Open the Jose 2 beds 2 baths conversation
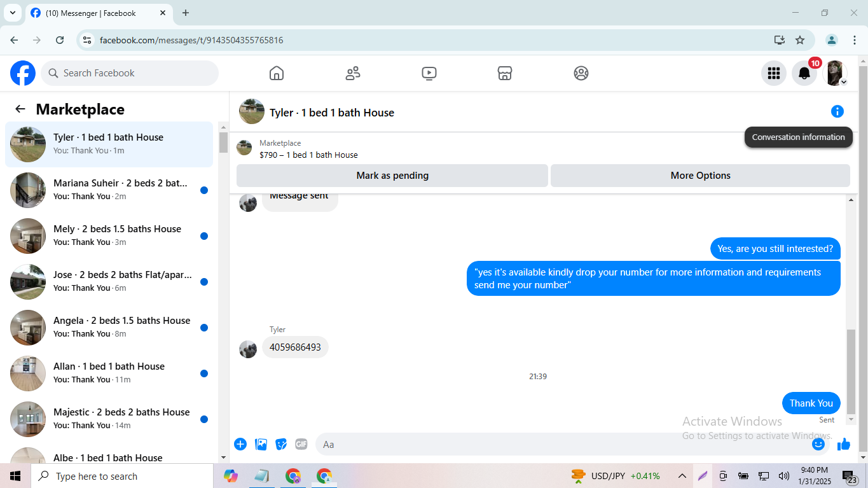Viewport: 868px width, 488px height. tap(109, 282)
